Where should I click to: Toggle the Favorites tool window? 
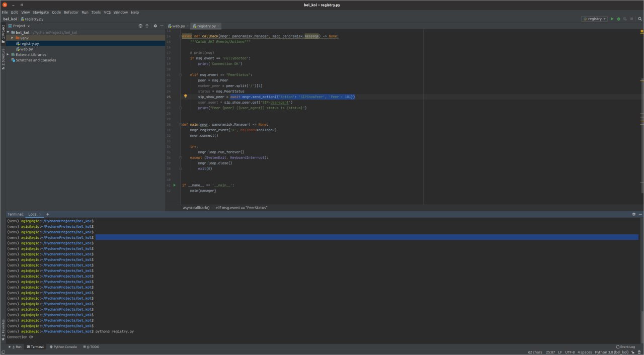3,330
